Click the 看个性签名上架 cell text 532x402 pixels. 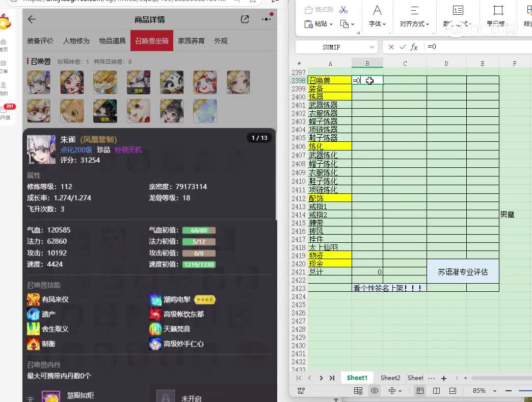click(389, 288)
